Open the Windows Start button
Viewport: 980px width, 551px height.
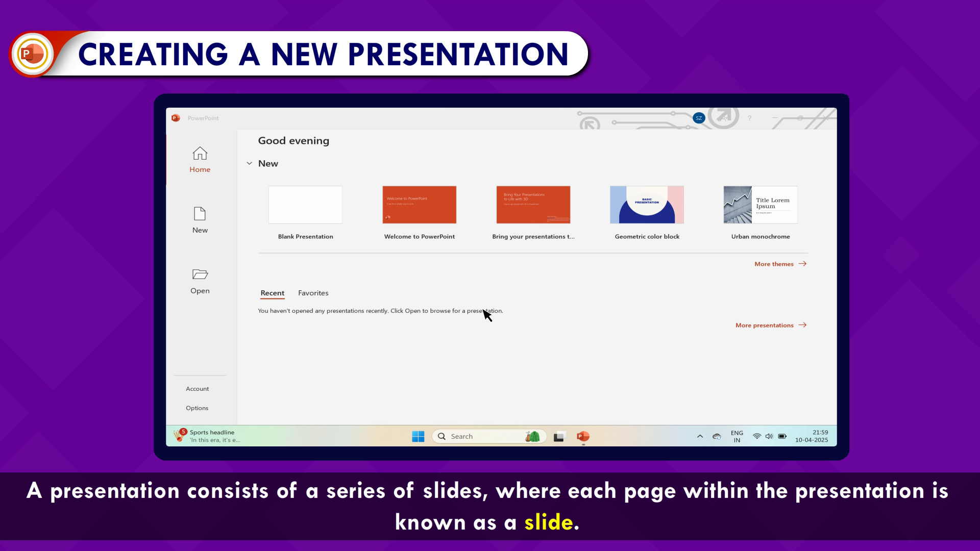[x=418, y=436]
